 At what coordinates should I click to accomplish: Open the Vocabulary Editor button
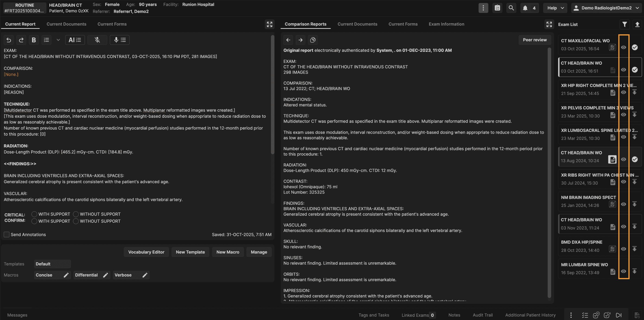click(x=146, y=252)
